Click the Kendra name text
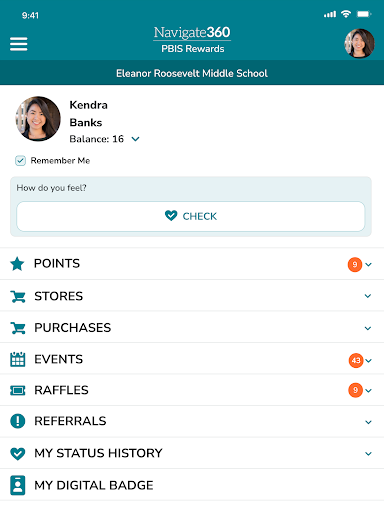 [x=88, y=105]
